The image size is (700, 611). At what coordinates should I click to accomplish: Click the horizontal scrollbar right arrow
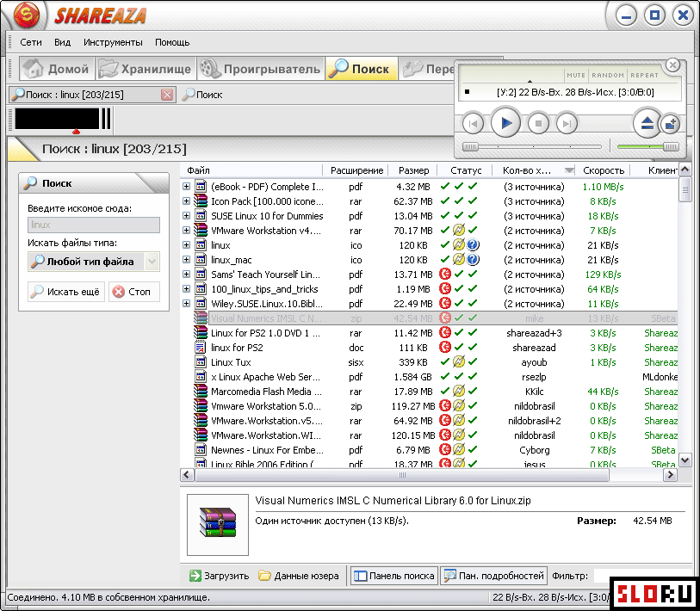pos(670,475)
